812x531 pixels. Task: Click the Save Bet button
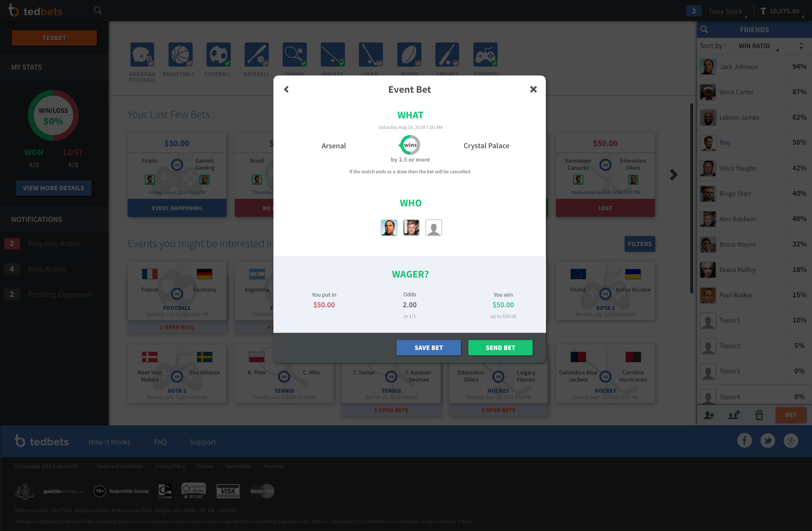click(x=428, y=348)
